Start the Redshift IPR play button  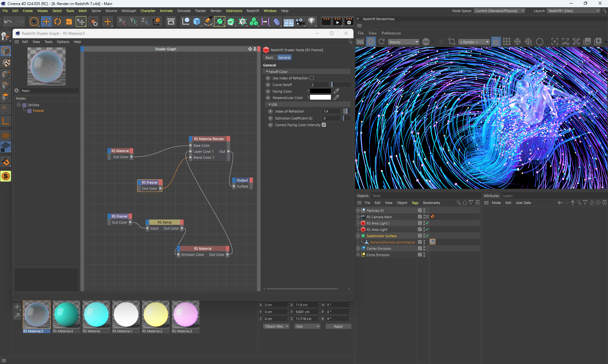pos(371,42)
